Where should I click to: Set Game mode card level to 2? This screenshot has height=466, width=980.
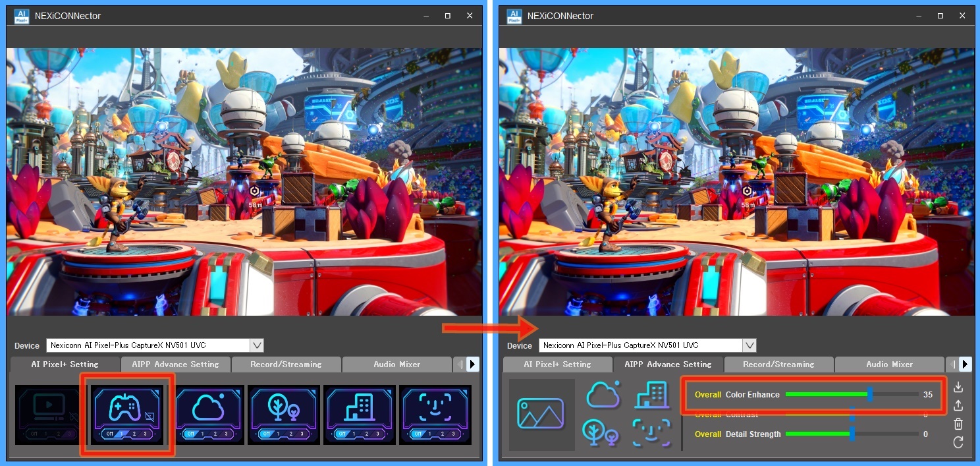tap(133, 434)
